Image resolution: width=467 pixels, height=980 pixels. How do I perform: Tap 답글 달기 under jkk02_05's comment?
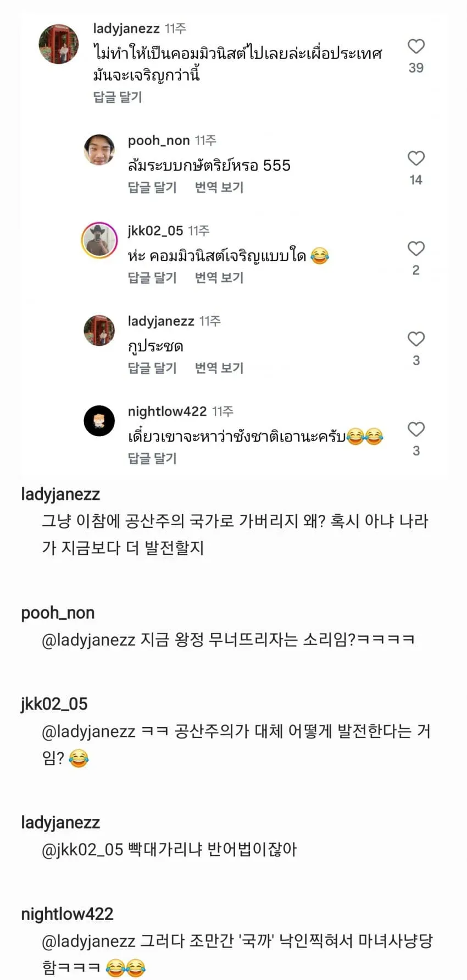coord(152,277)
